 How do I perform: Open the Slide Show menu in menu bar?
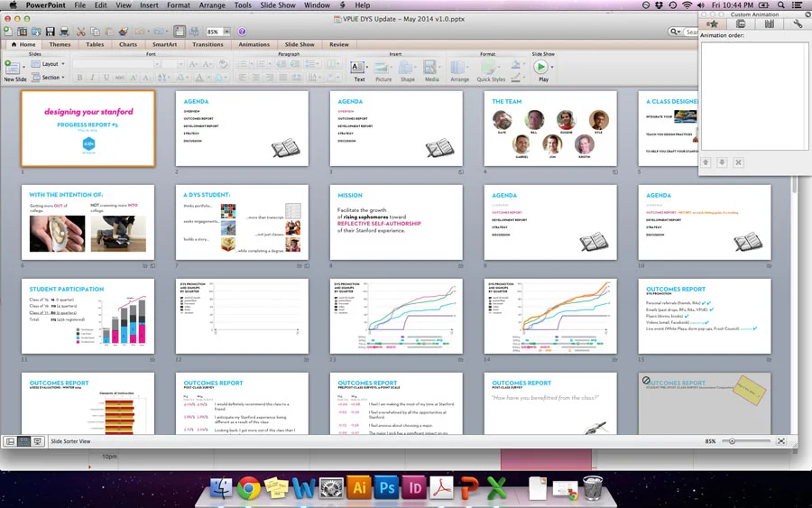tap(278, 5)
